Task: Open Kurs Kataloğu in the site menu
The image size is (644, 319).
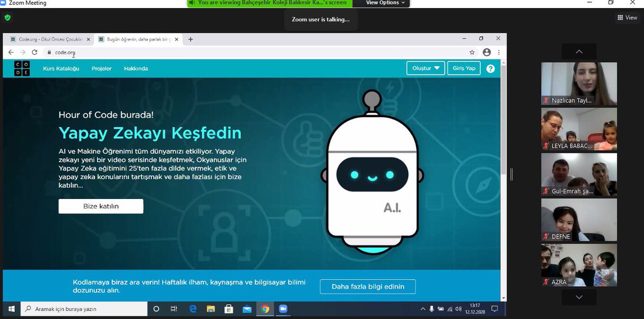Action: (x=61, y=69)
